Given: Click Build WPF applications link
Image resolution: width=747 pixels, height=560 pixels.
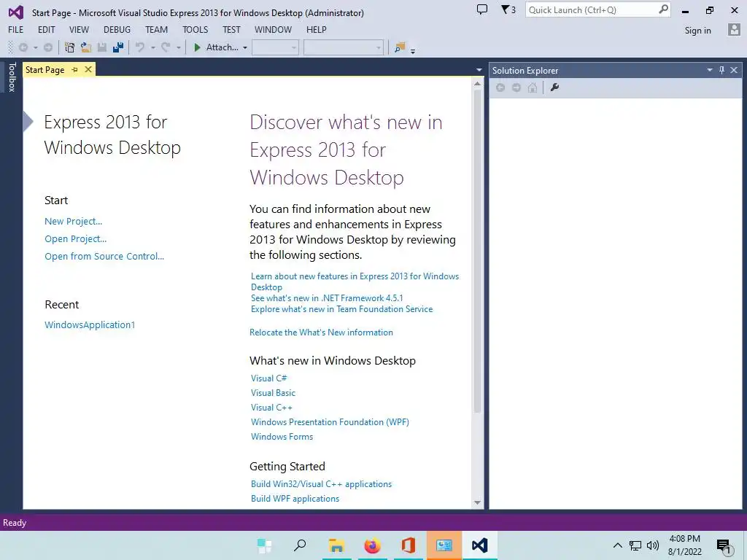Looking at the screenshot, I should coord(295,499).
